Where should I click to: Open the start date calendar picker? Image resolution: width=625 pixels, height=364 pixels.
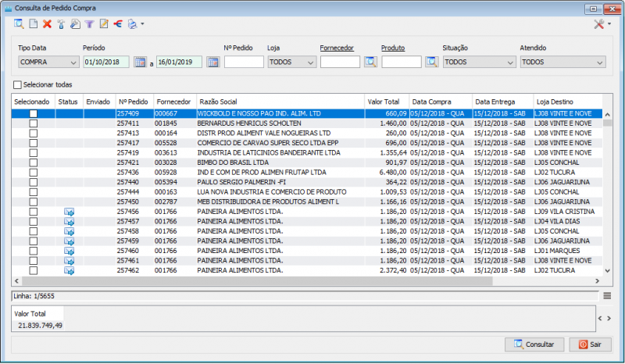(140, 62)
